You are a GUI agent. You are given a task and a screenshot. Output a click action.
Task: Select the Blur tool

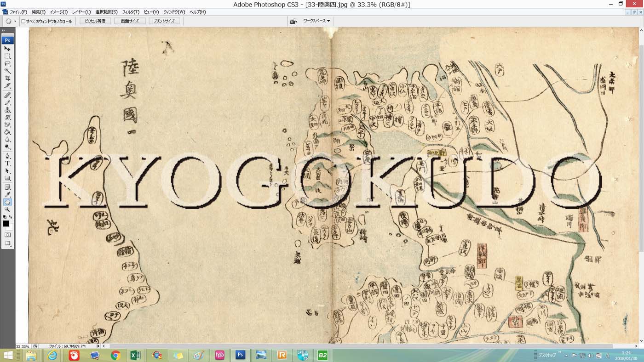(7, 139)
